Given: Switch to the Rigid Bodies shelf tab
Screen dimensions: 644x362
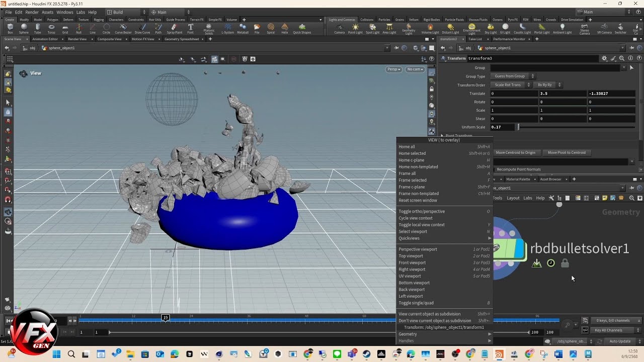Looking at the screenshot, I should (432, 20).
